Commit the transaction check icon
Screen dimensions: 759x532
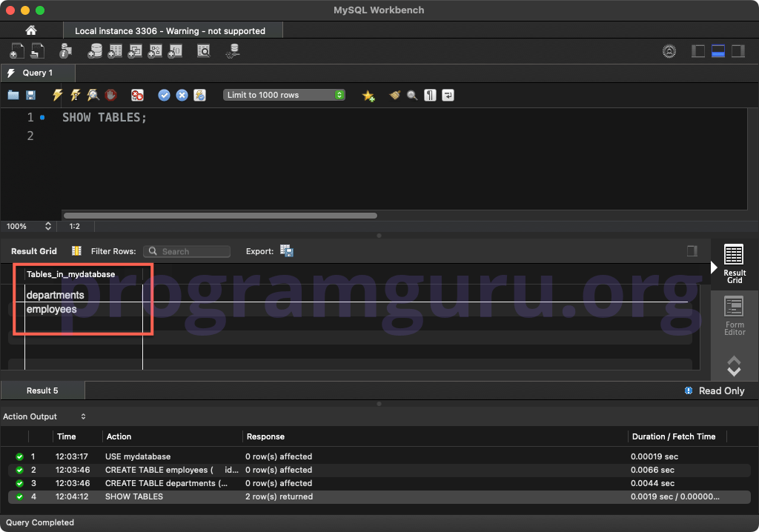[x=164, y=95]
